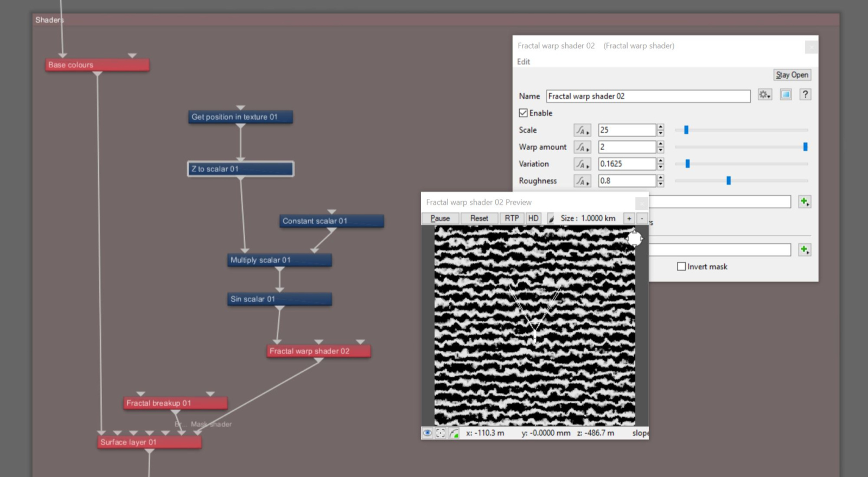Zoom out with the preview minus button
The height and width of the screenshot is (477, 868).
pyautogui.click(x=642, y=218)
